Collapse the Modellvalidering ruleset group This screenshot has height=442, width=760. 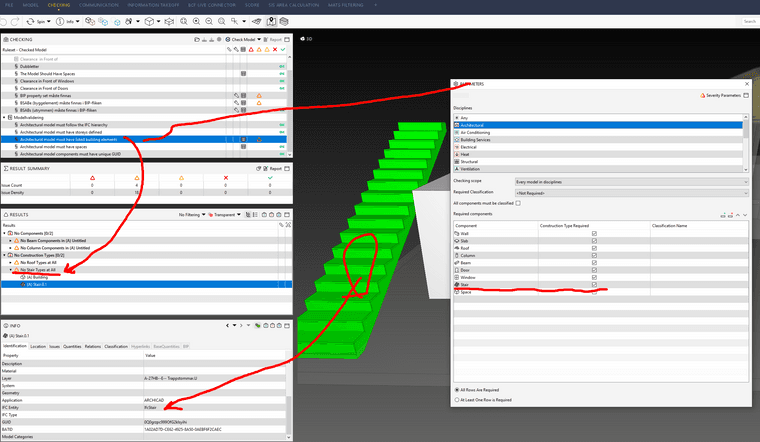coord(4,118)
